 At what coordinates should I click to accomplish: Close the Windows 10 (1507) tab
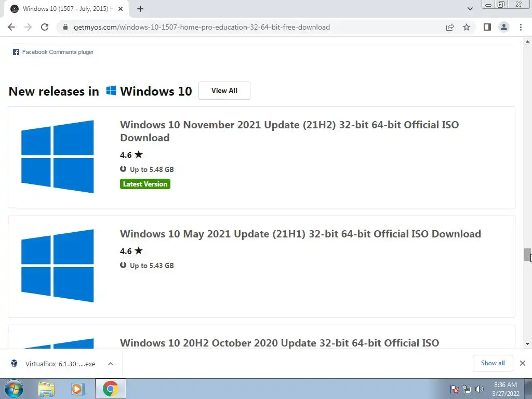(121, 9)
